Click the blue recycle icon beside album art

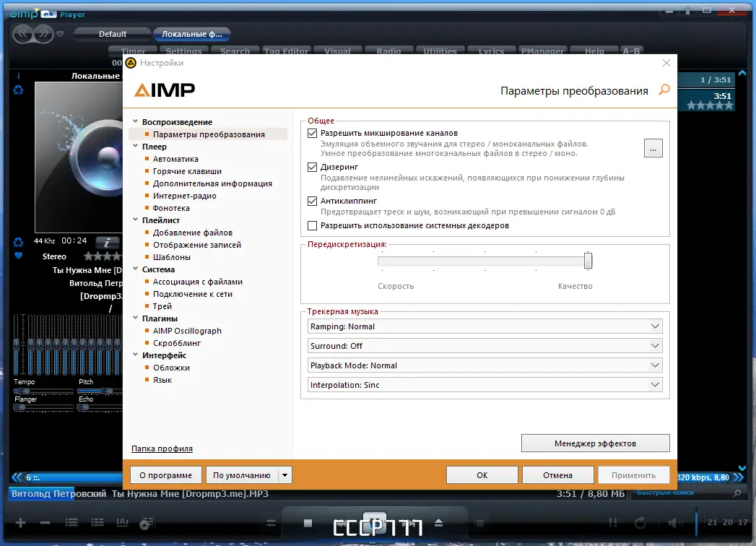coord(18,90)
